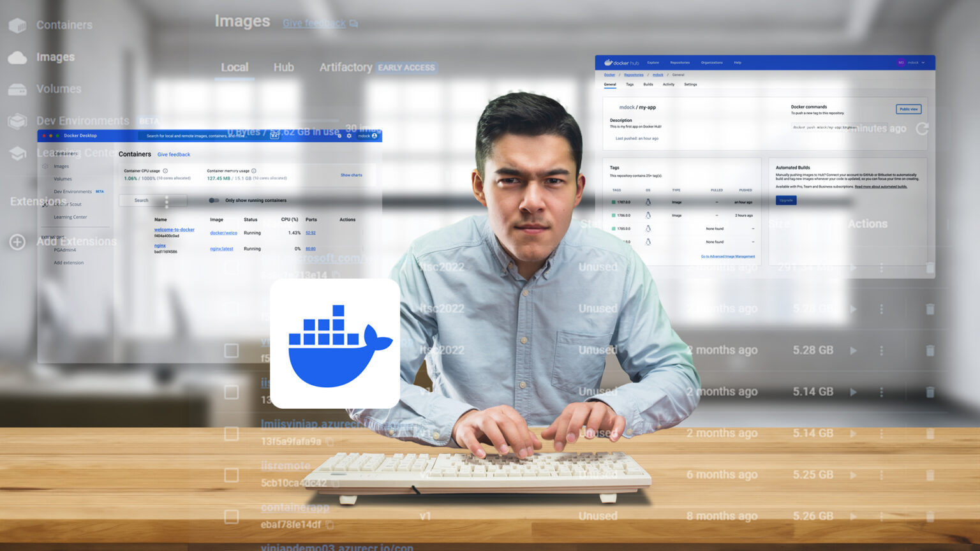Open the mdock account dropdown on Docker Hub
Image resolution: width=980 pixels, height=551 pixels.
coord(916,62)
